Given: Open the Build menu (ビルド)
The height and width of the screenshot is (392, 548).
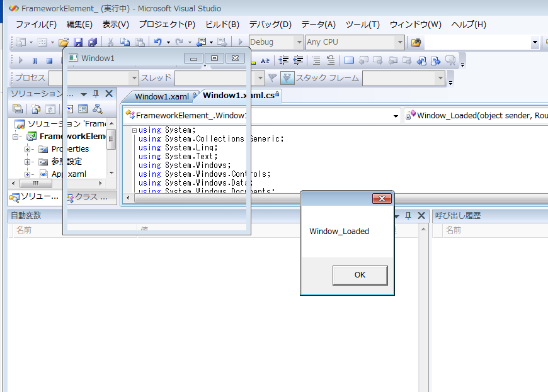Looking at the screenshot, I should [x=222, y=25].
